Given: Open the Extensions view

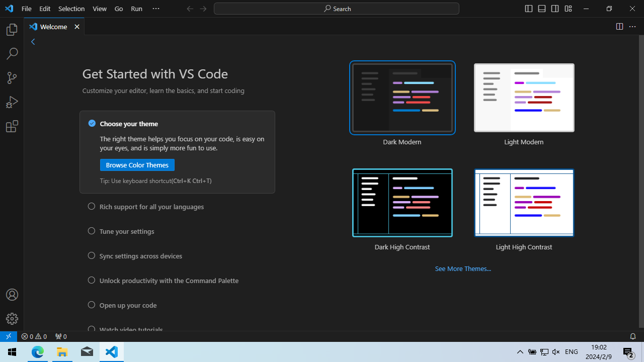Looking at the screenshot, I should coord(12,126).
